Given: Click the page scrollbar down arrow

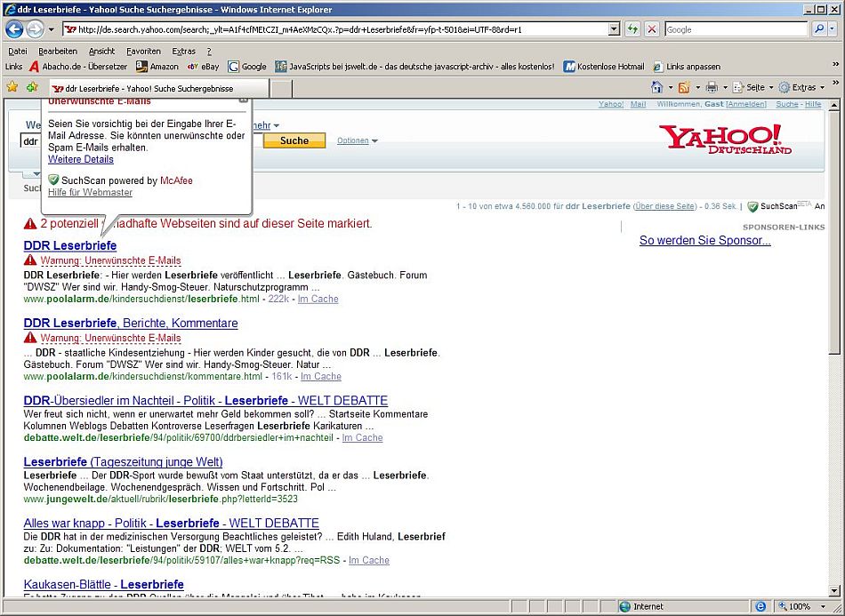Looking at the screenshot, I should coord(834,591).
